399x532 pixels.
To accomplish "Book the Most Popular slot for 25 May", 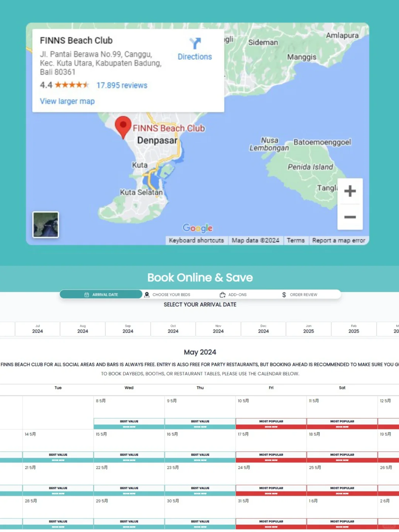I will (342, 490).
